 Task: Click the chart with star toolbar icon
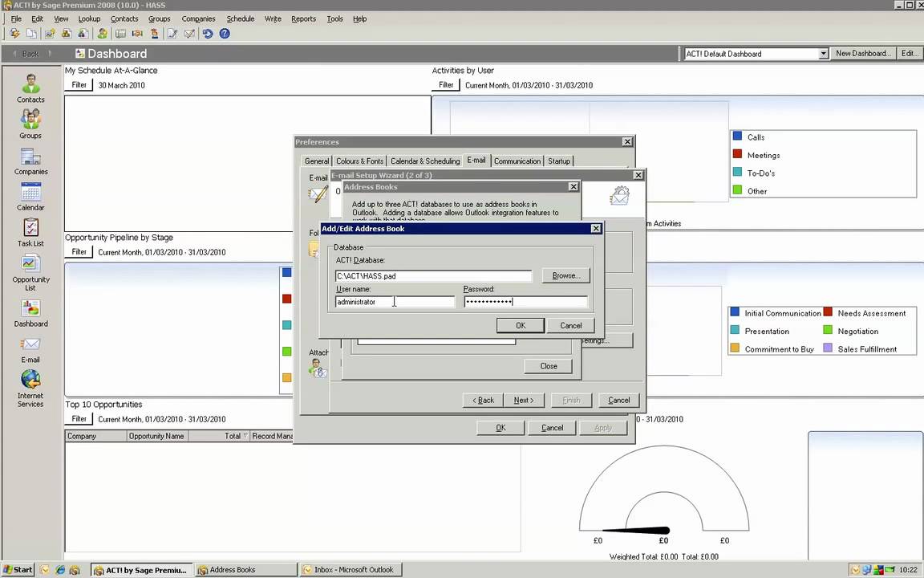[x=50, y=34]
